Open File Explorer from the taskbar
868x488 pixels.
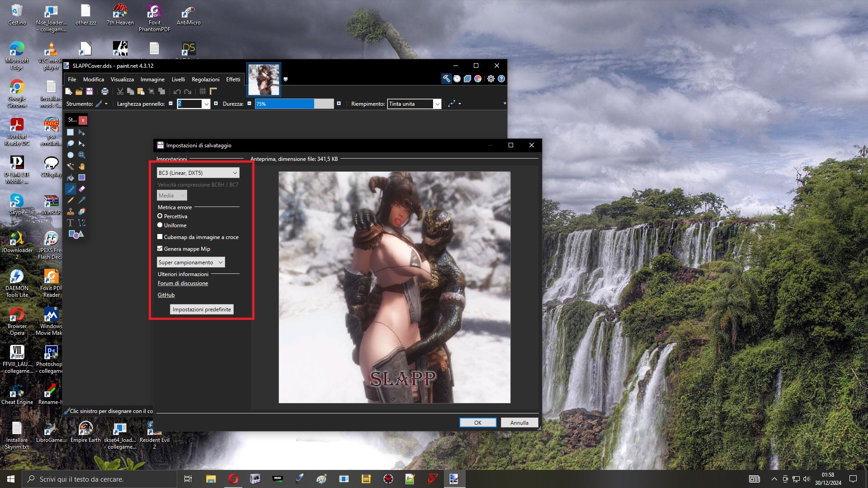click(x=211, y=479)
